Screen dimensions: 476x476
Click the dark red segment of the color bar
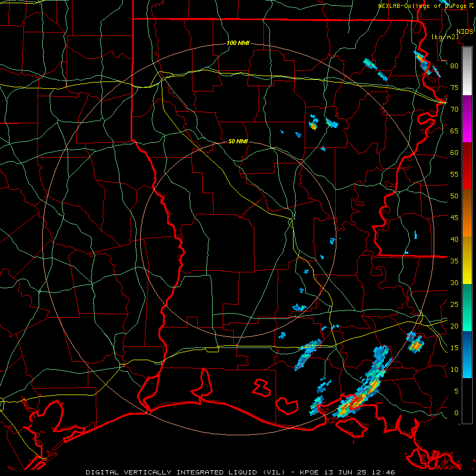(x=468, y=166)
